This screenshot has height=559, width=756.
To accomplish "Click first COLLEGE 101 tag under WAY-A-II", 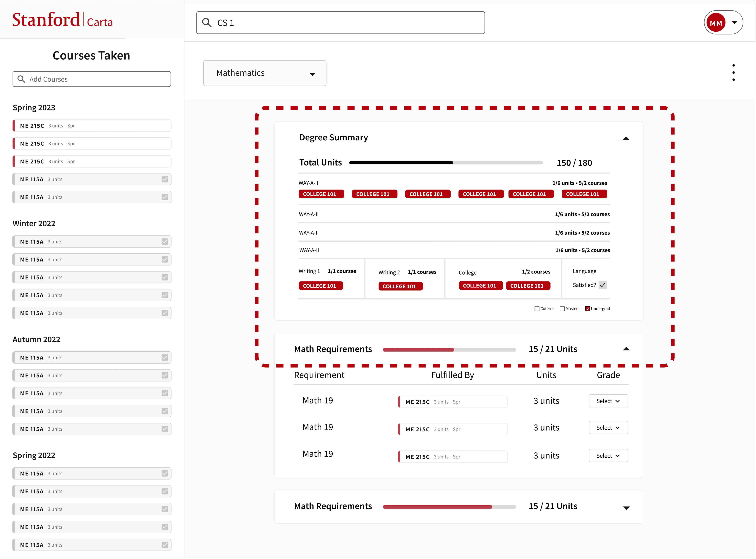I will (321, 194).
